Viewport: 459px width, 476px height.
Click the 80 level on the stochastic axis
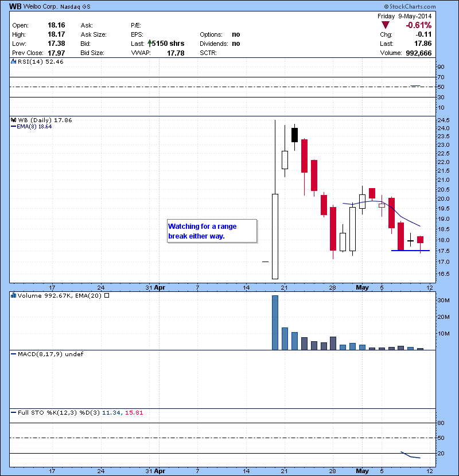click(x=441, y=423)
